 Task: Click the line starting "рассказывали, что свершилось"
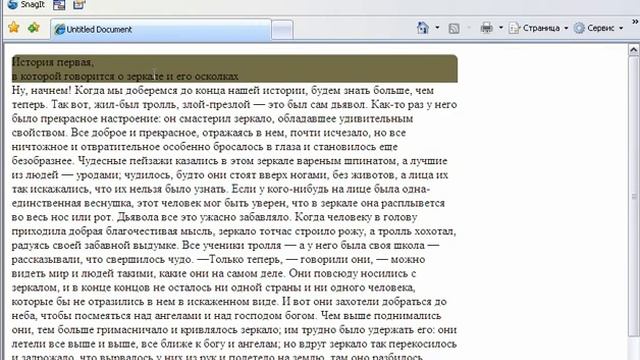[x=218, y=259]
